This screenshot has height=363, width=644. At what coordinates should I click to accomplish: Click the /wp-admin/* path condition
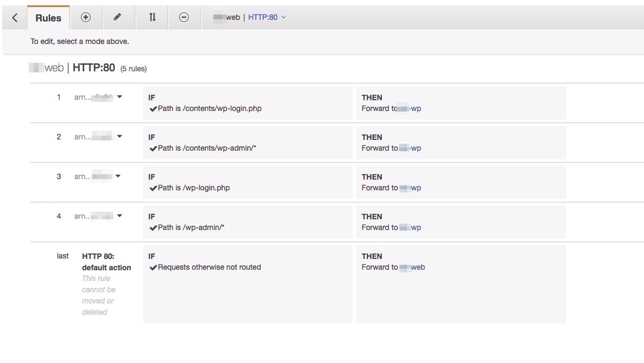[x=191, y=227]
